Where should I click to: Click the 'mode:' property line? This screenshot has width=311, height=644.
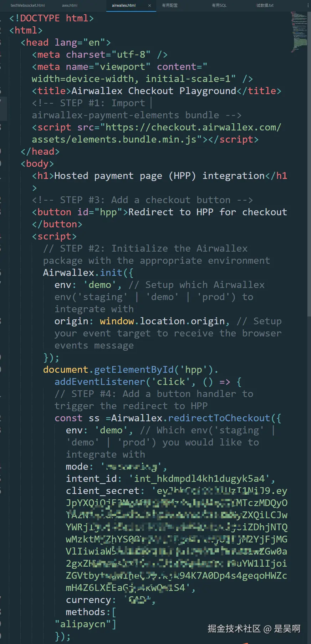(117, 467)
